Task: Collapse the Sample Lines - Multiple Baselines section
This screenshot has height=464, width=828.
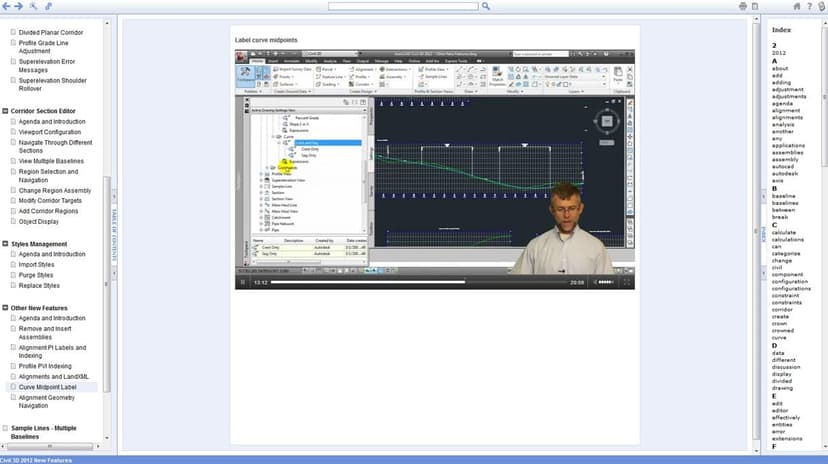Action: coord(5,428)
